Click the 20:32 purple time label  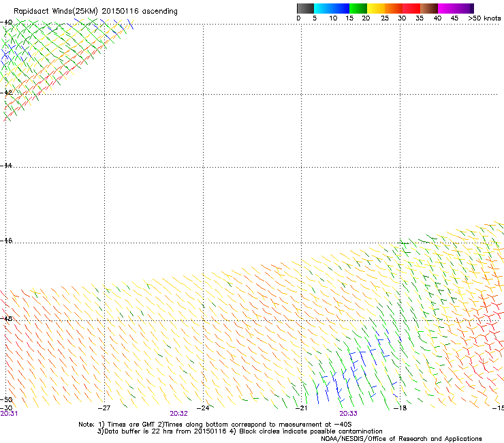[178, 414]
